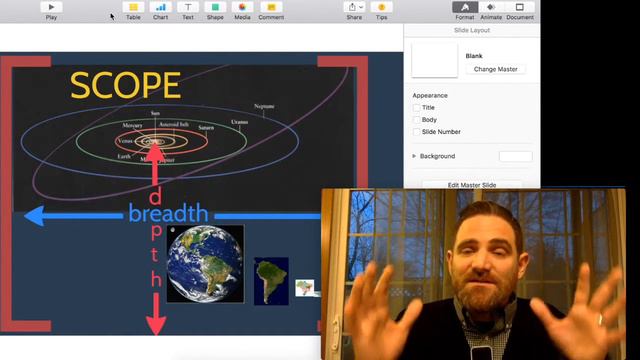This screenshot has width=640, height=360.
Task: Select the blue breadth text
Action: coord(168,213)
